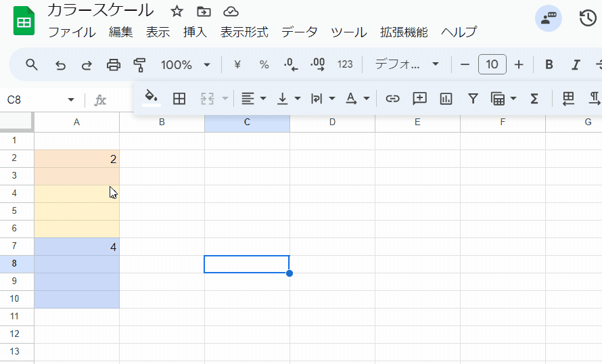Select column E header
602x364 pixels.
click(x=417, y=122)
